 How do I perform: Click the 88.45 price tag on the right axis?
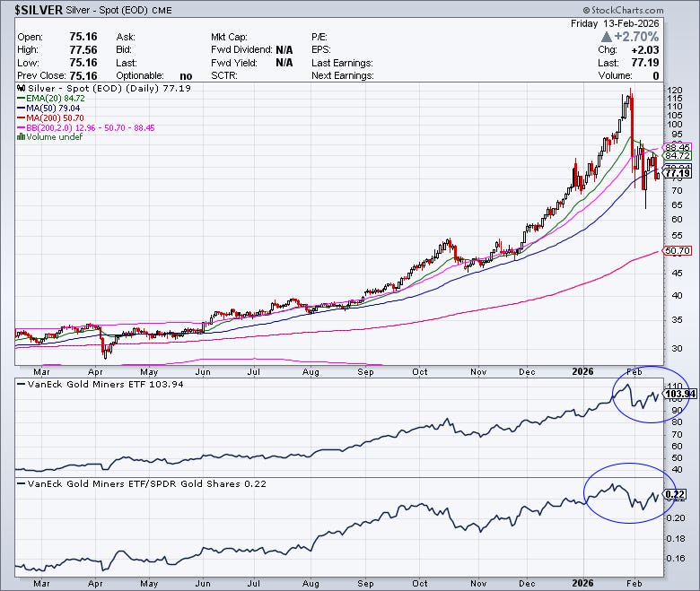(677, 147)
